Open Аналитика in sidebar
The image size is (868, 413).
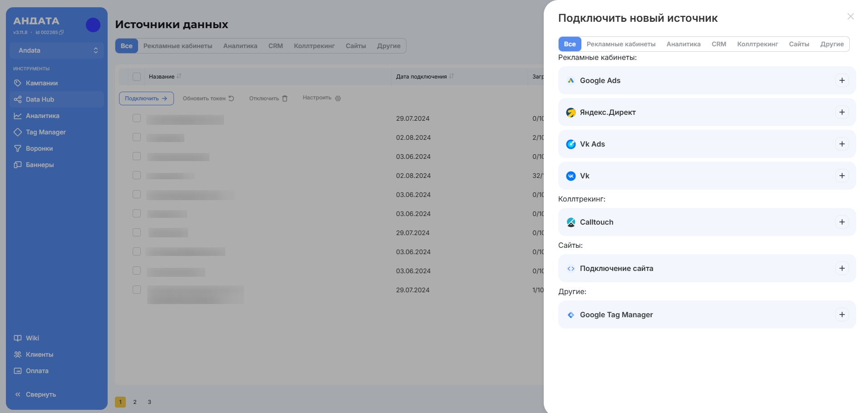57,116
